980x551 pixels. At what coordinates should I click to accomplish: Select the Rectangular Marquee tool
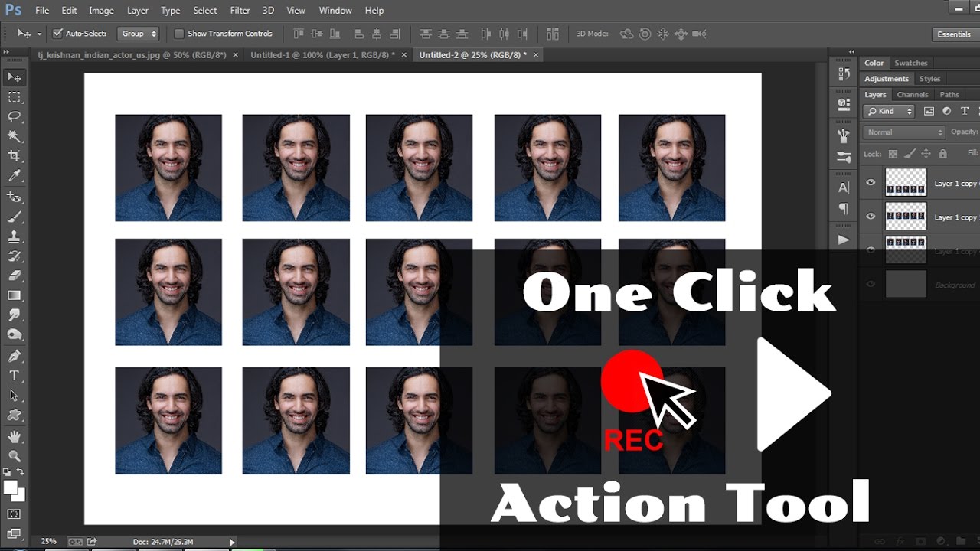[x=15, y=97]
